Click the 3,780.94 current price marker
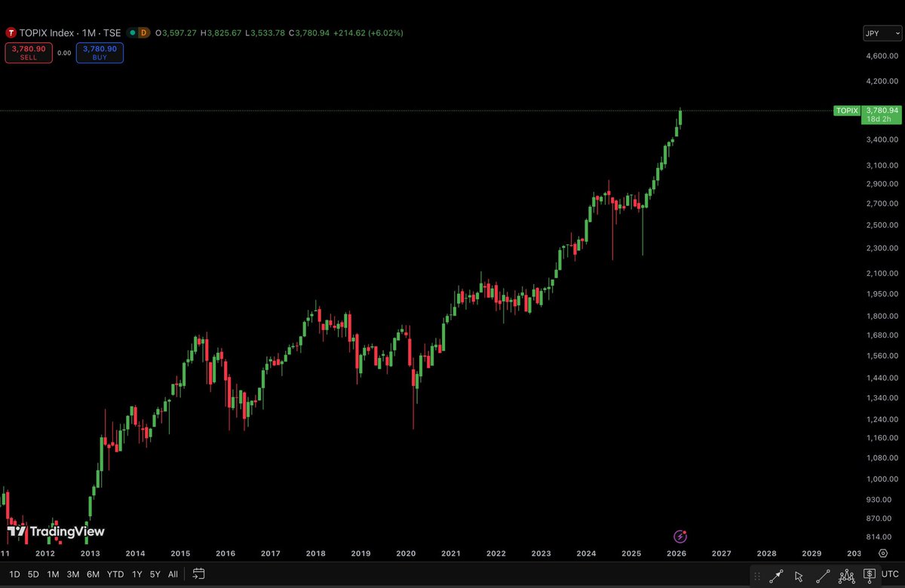The image size is (905, 588). (x=882, y=110)
